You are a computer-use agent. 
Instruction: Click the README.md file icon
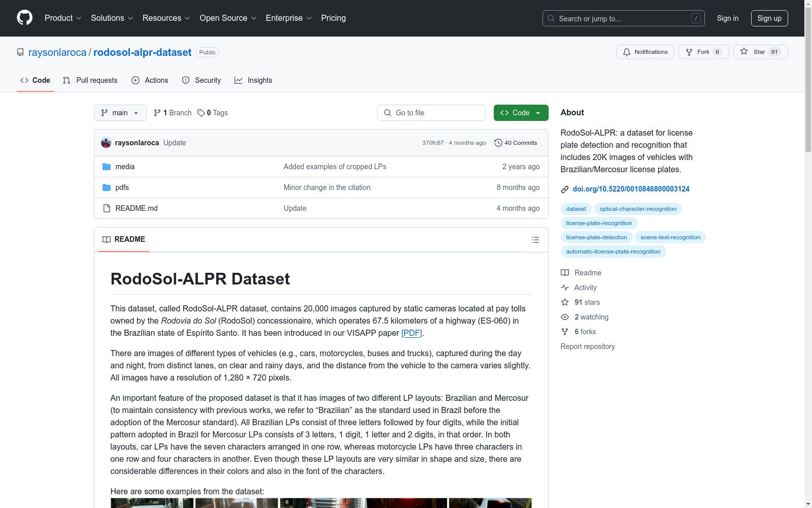click(107, 208)
